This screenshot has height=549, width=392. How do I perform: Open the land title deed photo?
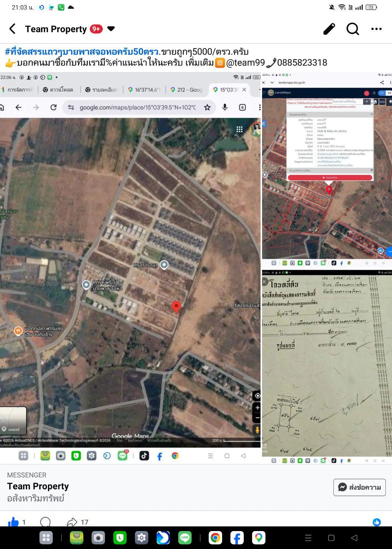(x=327, y=367)
